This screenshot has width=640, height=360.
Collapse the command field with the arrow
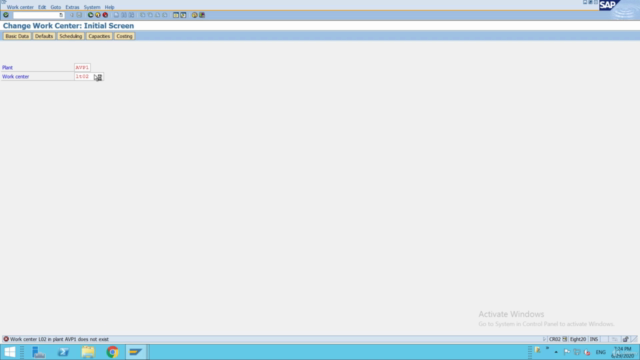(x=71, y=15)
